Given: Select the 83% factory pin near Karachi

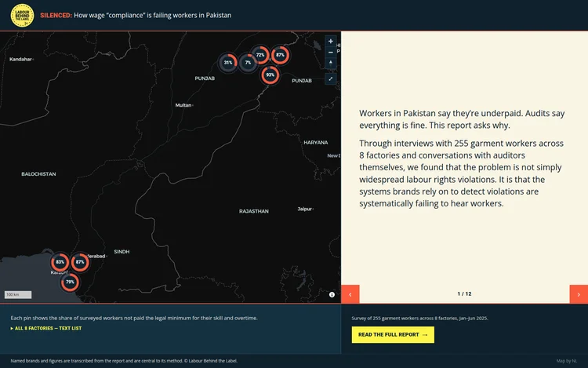Looking at the screenshot, I should tap(60, 262).
